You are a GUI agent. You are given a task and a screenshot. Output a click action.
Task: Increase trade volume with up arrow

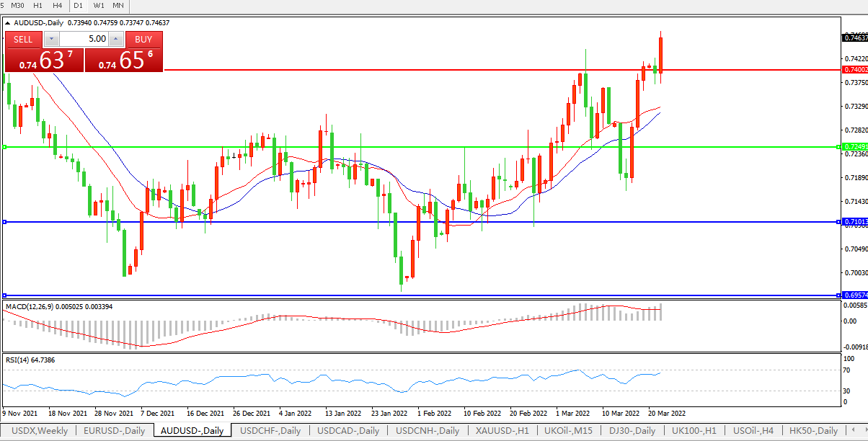[116, 39]
